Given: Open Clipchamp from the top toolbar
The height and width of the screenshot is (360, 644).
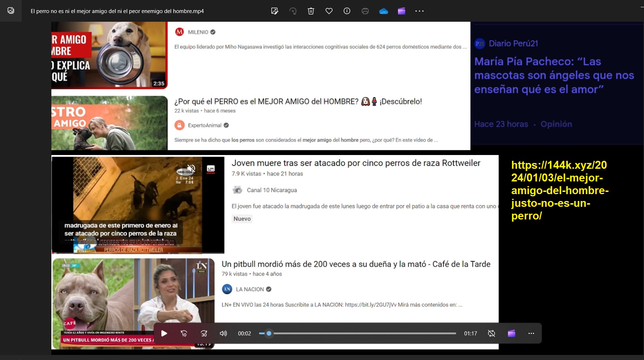Looking at the screenshot, I should (402, 11).
